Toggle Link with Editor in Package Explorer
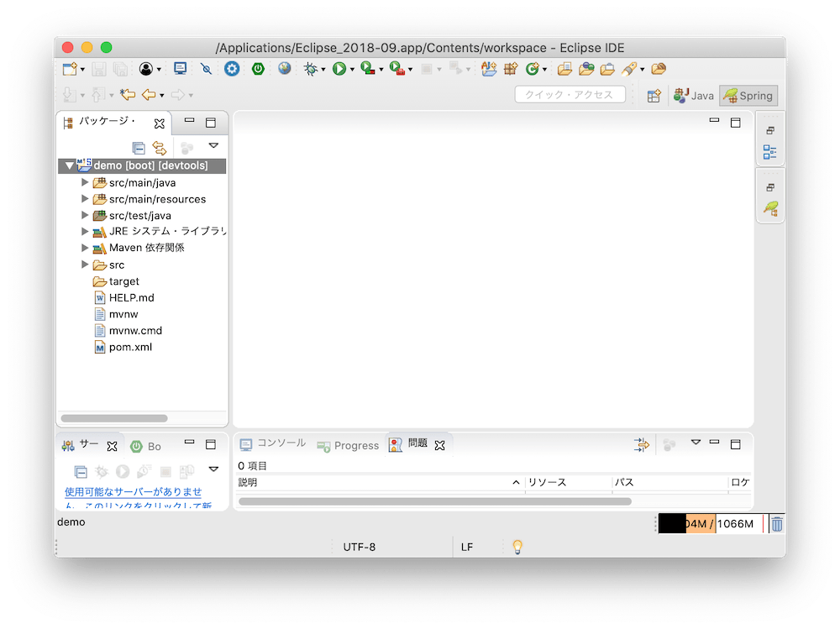840x629 pixels. (x=160, y=147)
